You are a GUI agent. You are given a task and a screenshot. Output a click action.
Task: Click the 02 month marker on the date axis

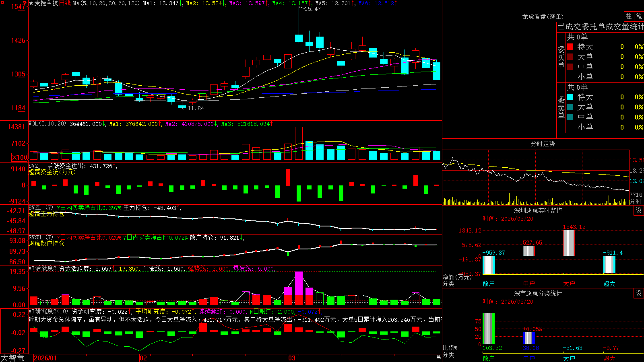[143, 358]
